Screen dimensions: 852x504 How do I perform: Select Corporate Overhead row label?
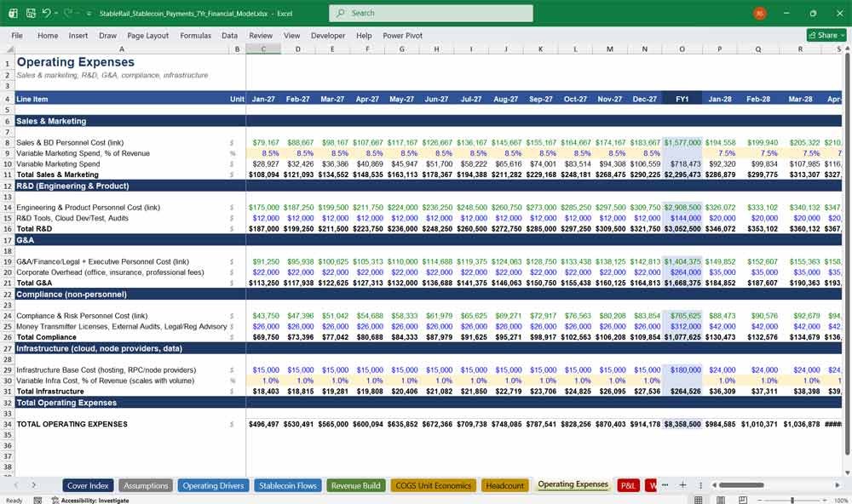click(110, 272)
